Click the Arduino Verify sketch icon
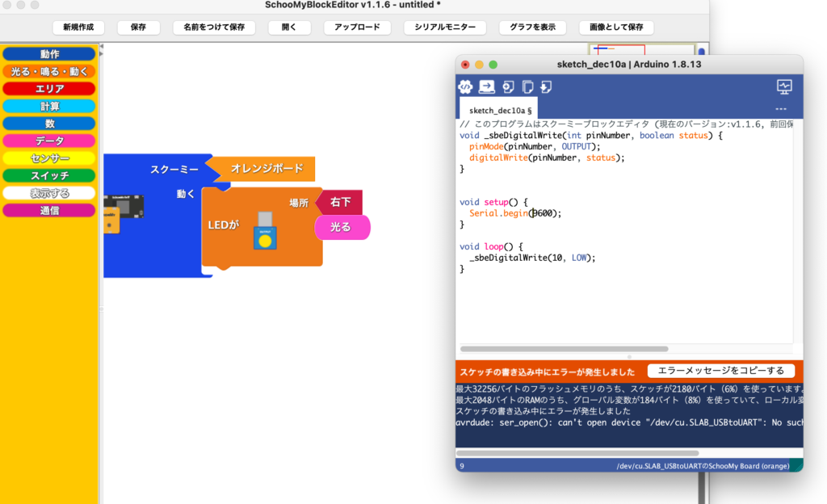 pos(465,86)
